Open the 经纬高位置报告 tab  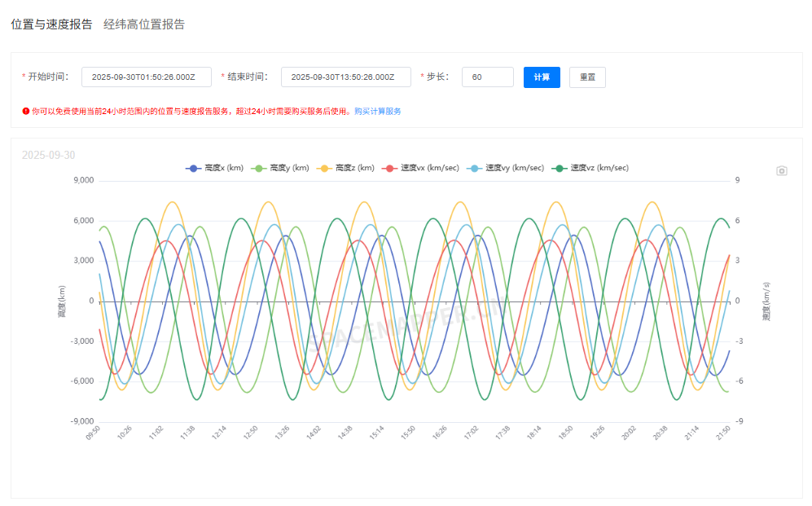pyautogui.click(x=144, y=24)
